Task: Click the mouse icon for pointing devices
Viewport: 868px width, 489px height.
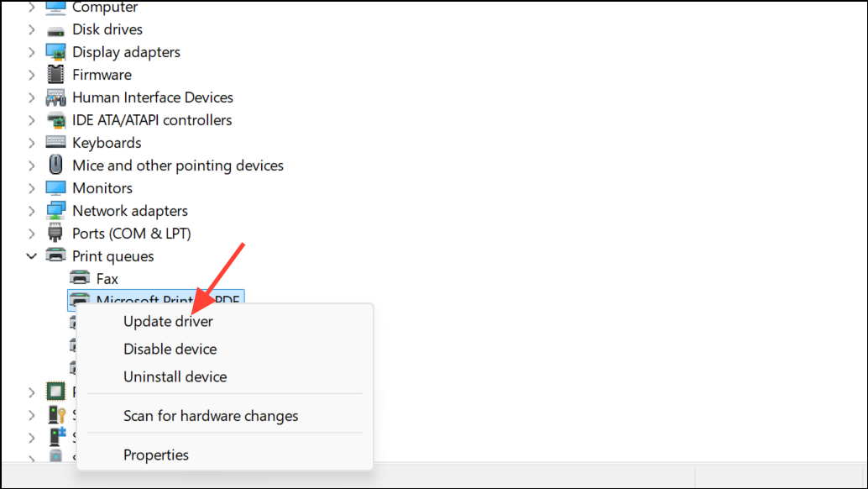Action: tap(55, 165)
